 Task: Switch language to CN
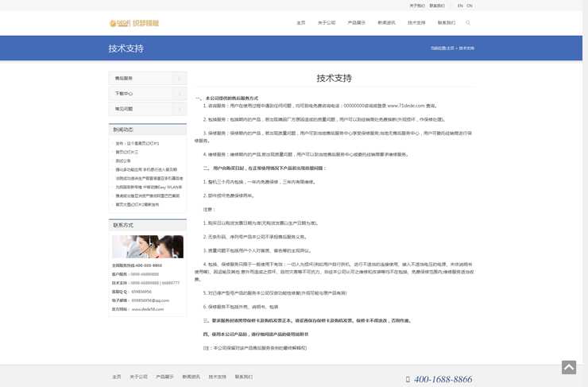[470, 6]
